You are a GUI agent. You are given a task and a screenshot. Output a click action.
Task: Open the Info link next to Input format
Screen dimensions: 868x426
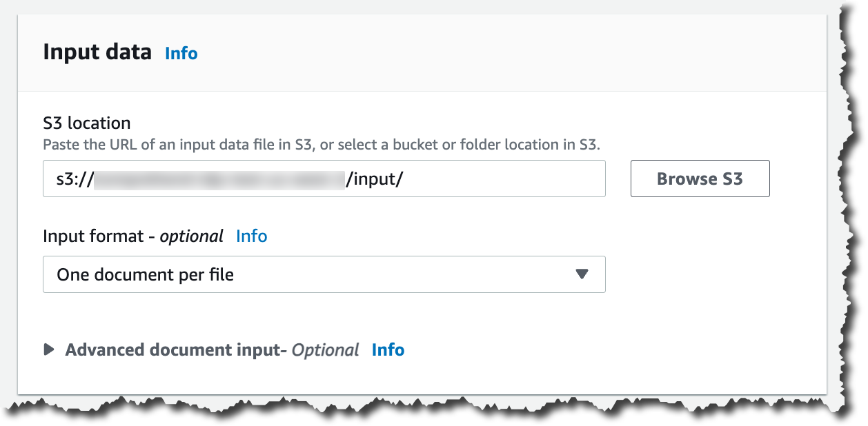[251, 236]
